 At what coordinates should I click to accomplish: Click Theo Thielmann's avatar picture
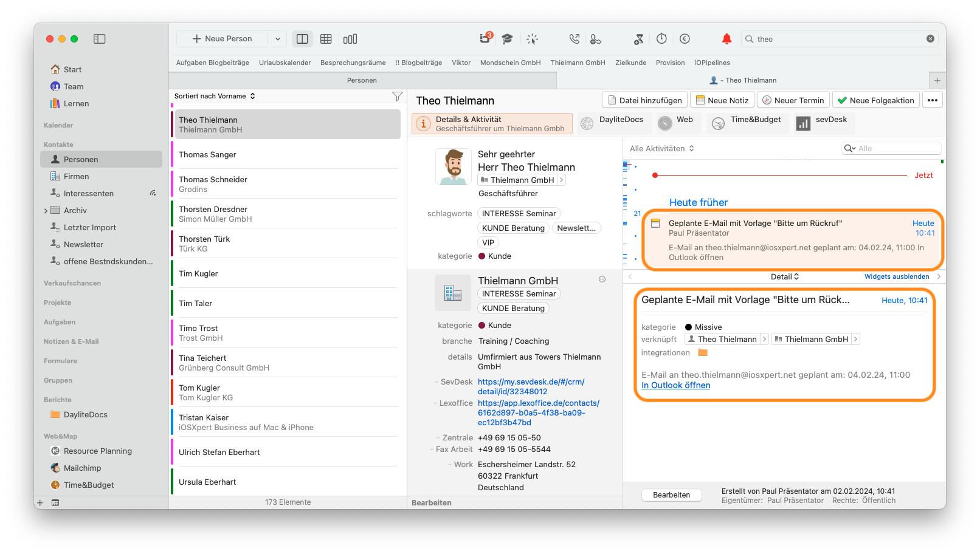(454, 166)
